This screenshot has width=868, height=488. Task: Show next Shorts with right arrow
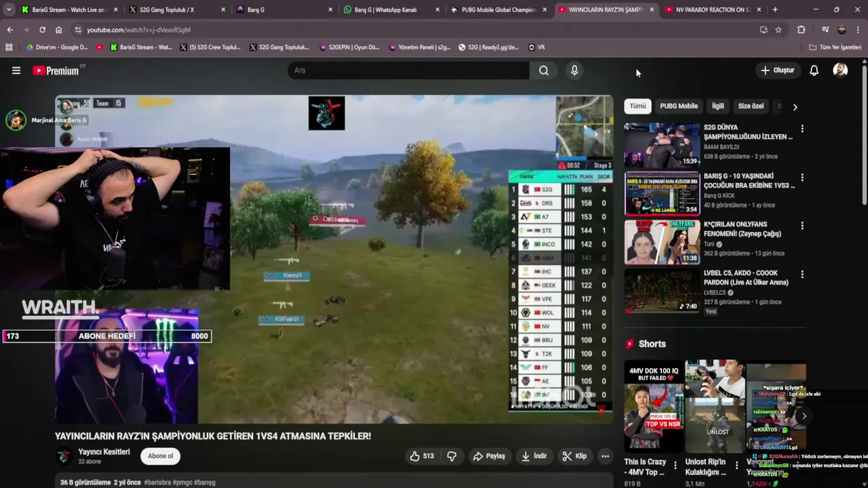coord(804,416)
